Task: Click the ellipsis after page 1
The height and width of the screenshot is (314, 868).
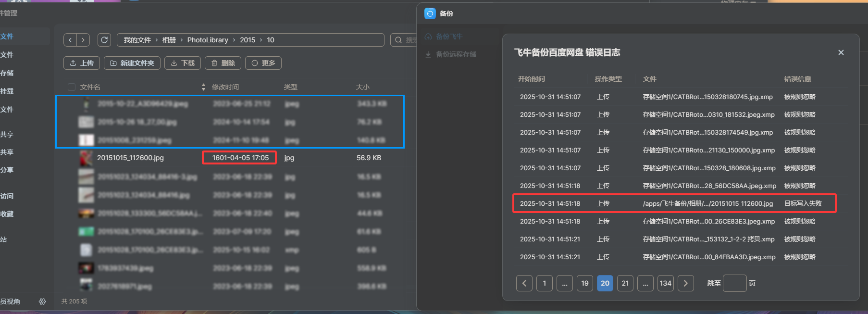Action: coord(565,283)
